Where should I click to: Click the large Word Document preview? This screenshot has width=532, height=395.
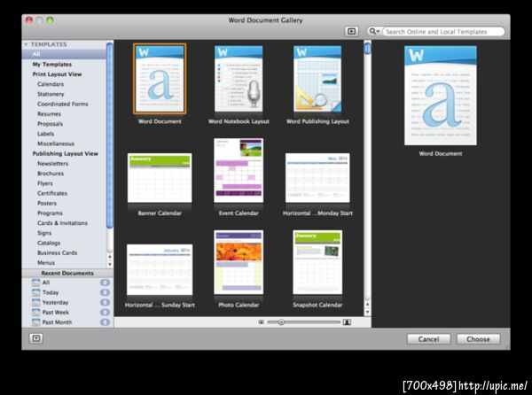point(441,96)
